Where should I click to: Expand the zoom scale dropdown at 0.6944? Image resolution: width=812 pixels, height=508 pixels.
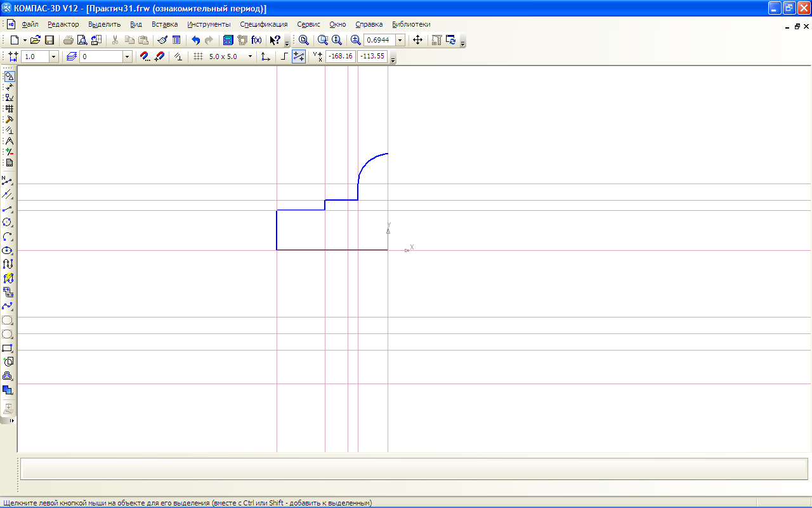[x=400, y=40]
